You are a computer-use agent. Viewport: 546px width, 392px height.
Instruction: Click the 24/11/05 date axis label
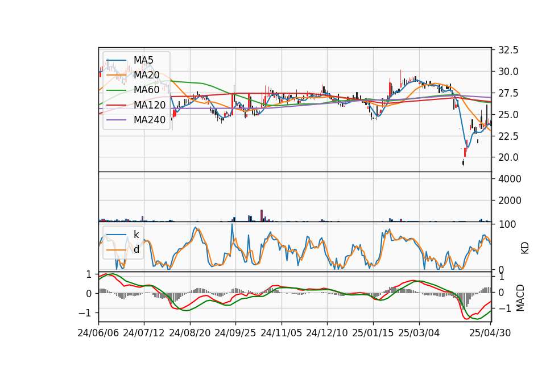pyautogui.click(x=282, y=333)
